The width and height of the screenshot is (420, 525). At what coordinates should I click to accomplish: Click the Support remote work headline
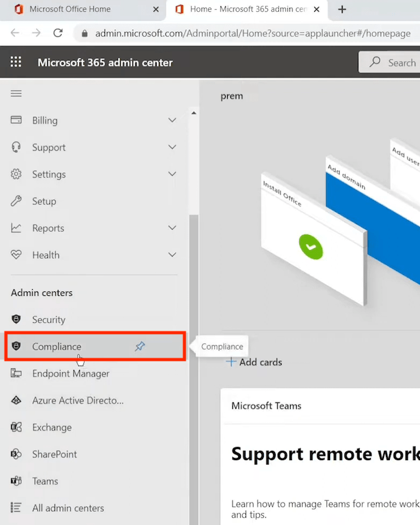pos(325,454)
